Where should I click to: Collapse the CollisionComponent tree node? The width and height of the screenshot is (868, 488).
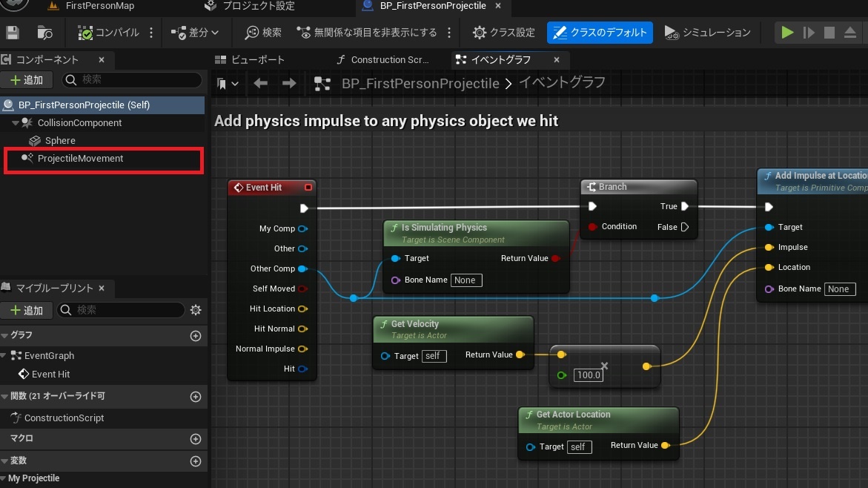tap(16, 123)
